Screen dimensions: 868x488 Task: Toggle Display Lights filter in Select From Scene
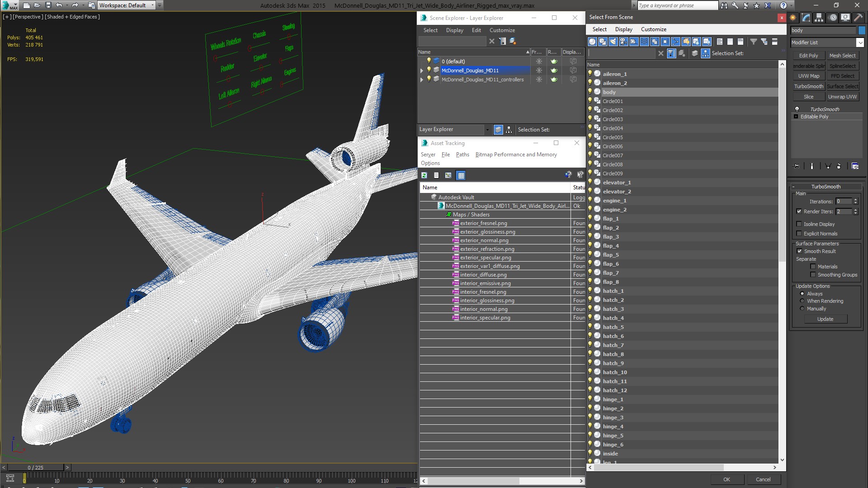pos(613,42)
